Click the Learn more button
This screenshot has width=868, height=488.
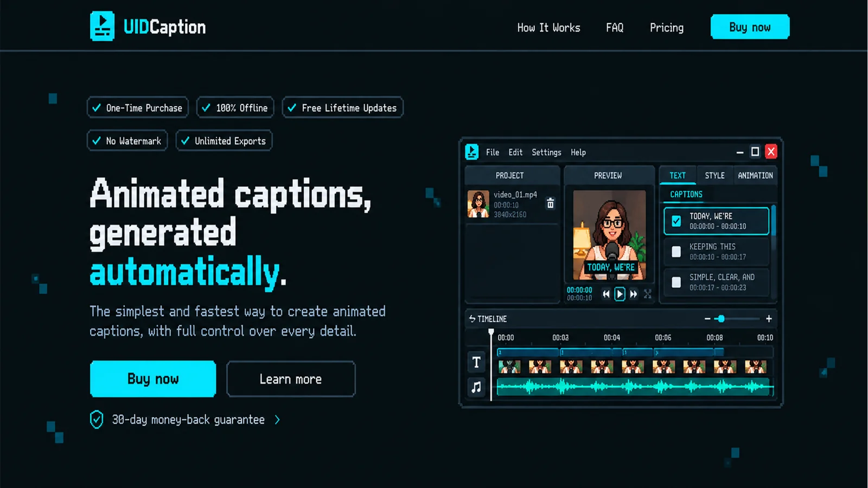click(291, 379)
